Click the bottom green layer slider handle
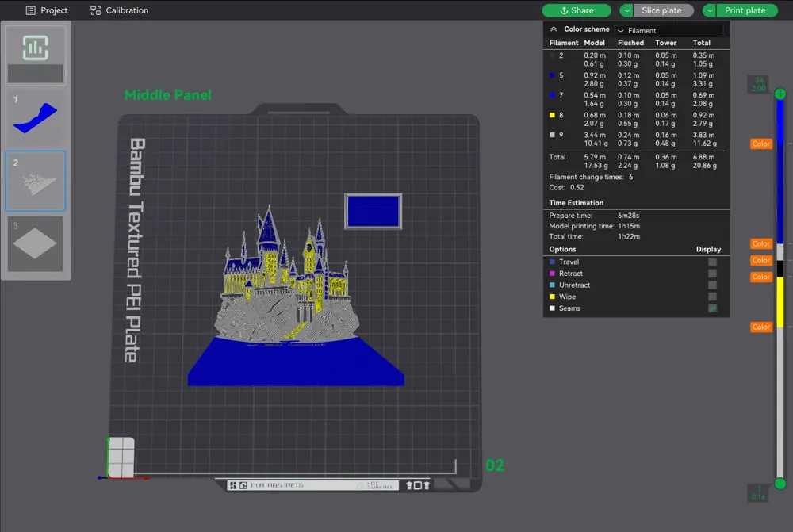This screenshot has width=793, height=532. (780, 484)
